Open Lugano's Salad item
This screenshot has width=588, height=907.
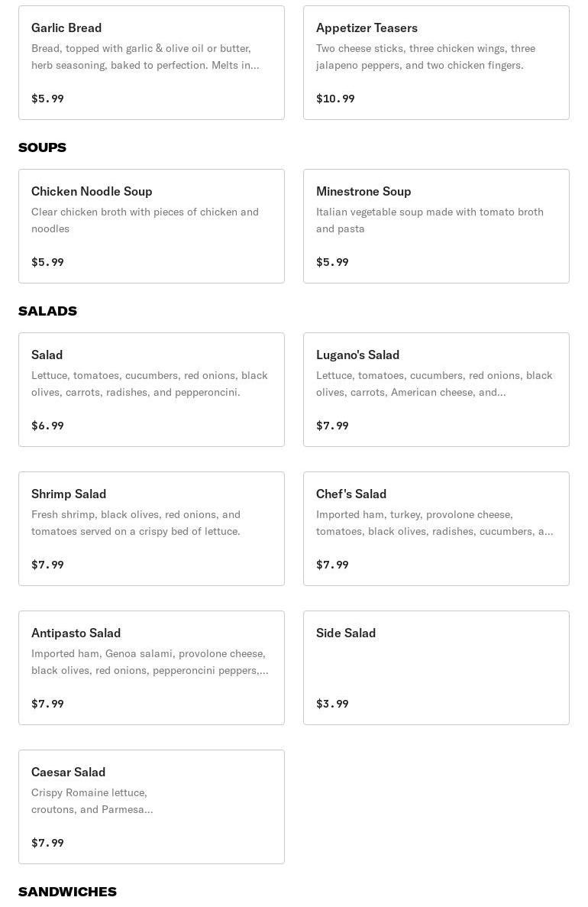436,389
